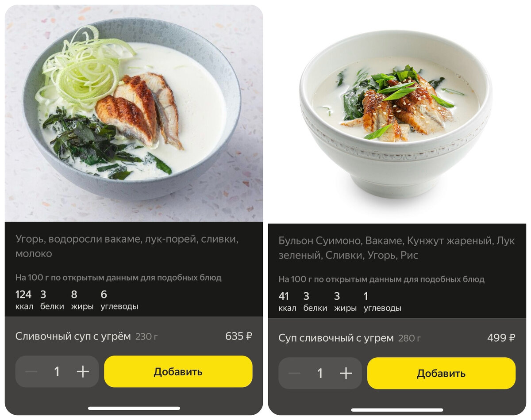Increase quantity of Сливочный суп с угрём

pos(83,372)
